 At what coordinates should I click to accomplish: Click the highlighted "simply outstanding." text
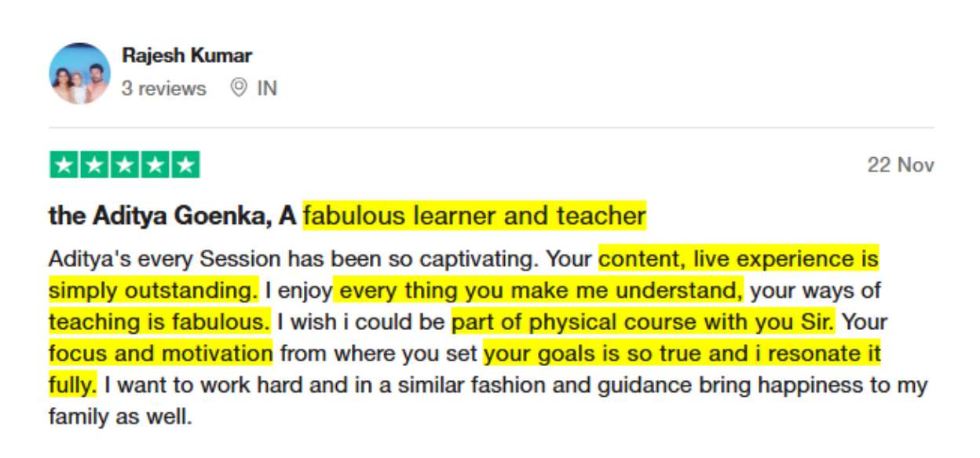[x=153, y=291]
